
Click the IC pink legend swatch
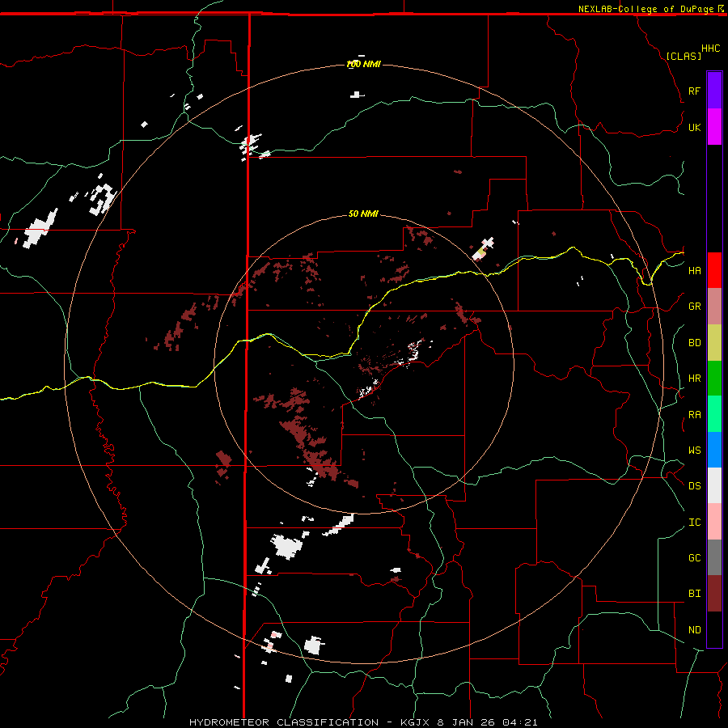point(714,522)
